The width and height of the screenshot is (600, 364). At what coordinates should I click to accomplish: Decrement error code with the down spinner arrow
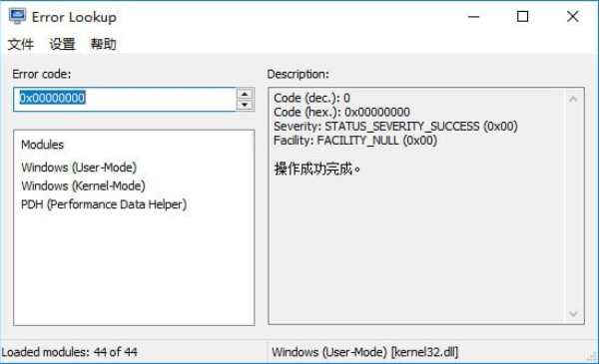click(245, 105)
